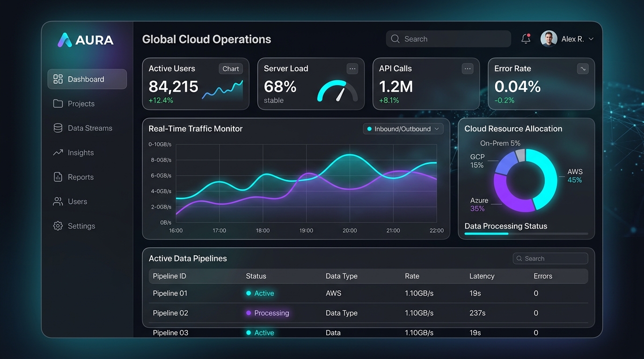644x359 pixels.
Task: Click the AURA logo icon
Action: coord(65,40)
